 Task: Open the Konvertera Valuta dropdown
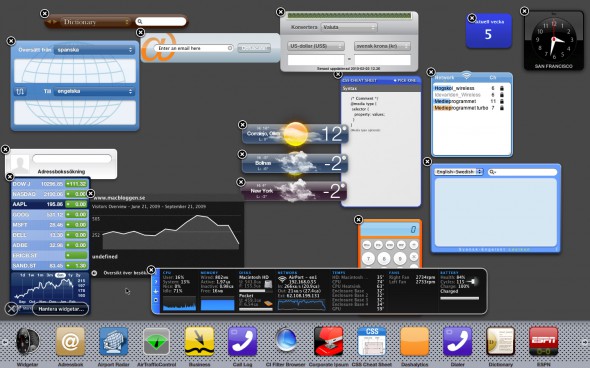click(349, 27)
